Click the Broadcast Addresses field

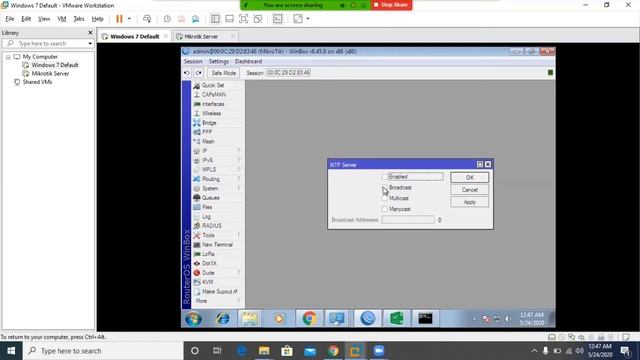(x=408, y=220)
